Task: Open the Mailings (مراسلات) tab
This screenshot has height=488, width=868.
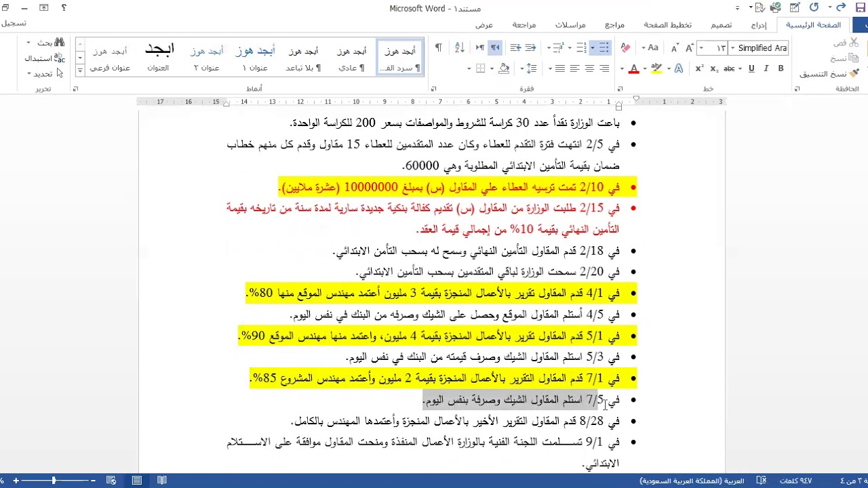Action: pos(570,25)
